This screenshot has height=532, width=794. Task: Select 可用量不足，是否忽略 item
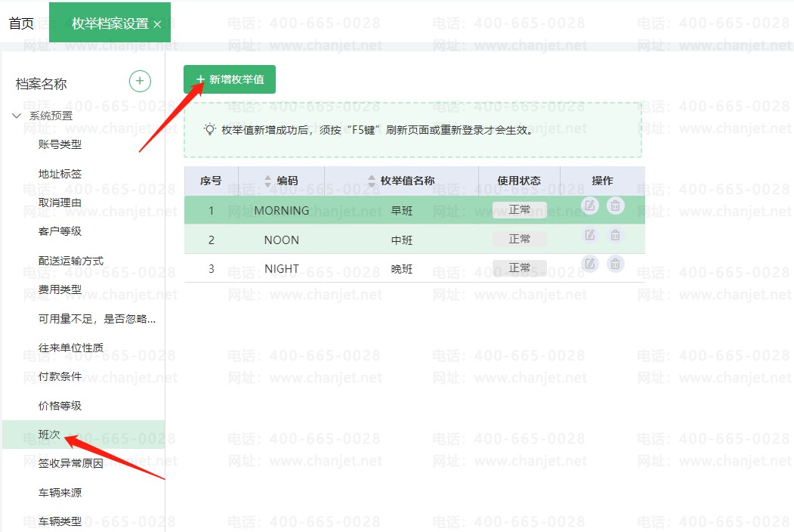click(x=97, y=319)
